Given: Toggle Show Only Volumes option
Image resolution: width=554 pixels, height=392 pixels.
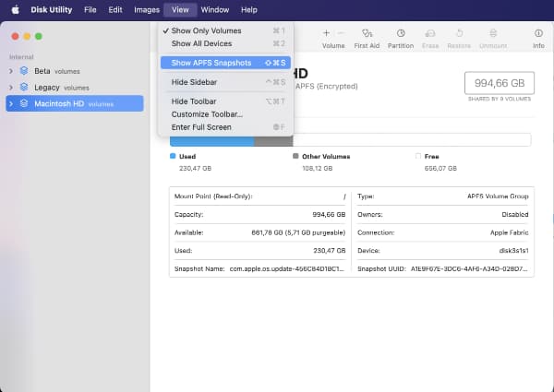Looking at the screenshot, I should pos(225,30).
